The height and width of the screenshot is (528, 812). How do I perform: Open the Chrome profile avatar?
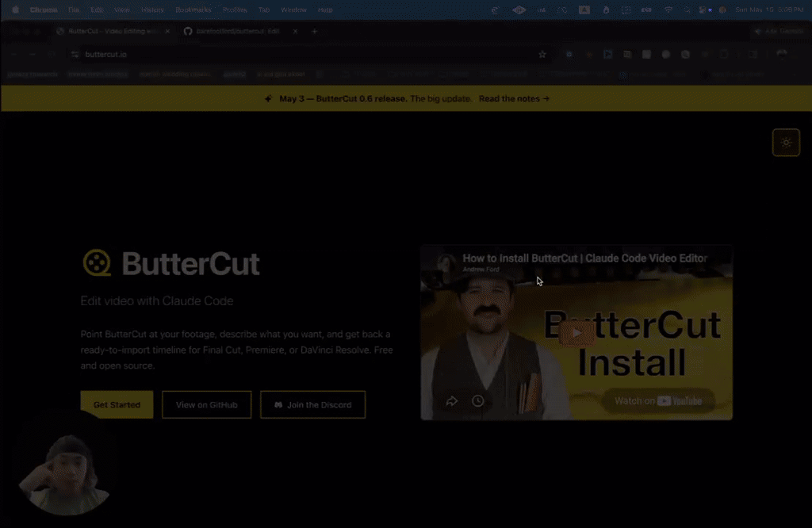[x=781, y=55]
